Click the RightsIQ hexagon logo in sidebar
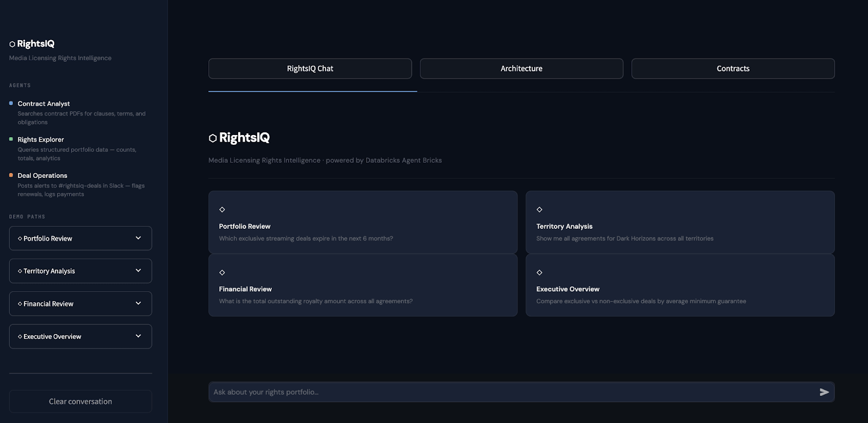Screen dimensions: 868x423 [x=12, y=44]
